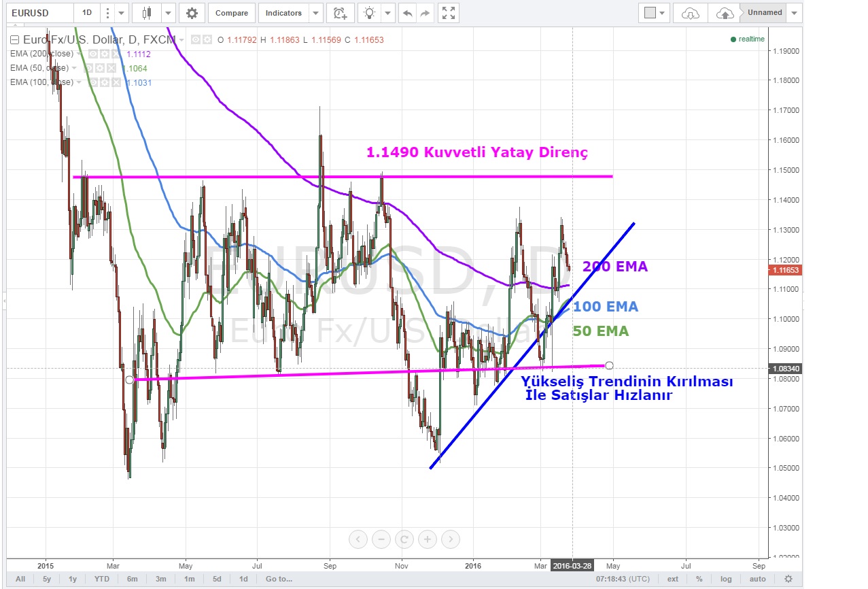Click the undo arrow in toolbar
Screen dimensions: 868x589
click(x=406, y=13)
